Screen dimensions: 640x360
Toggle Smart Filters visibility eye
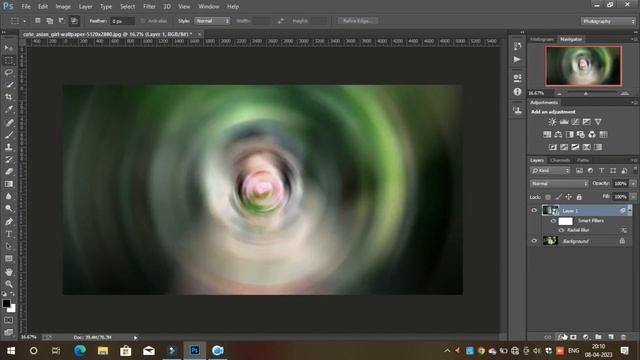tap(553, 221)
